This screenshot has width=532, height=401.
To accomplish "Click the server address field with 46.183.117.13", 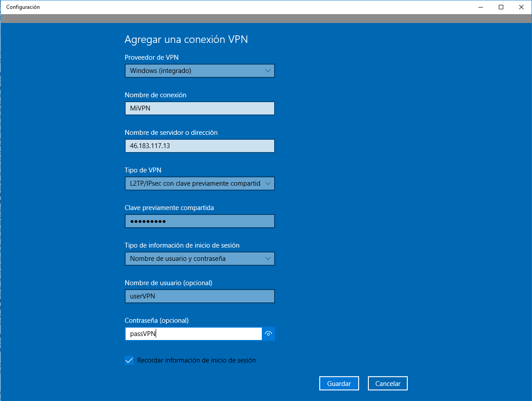I will [x=199, y=146].
